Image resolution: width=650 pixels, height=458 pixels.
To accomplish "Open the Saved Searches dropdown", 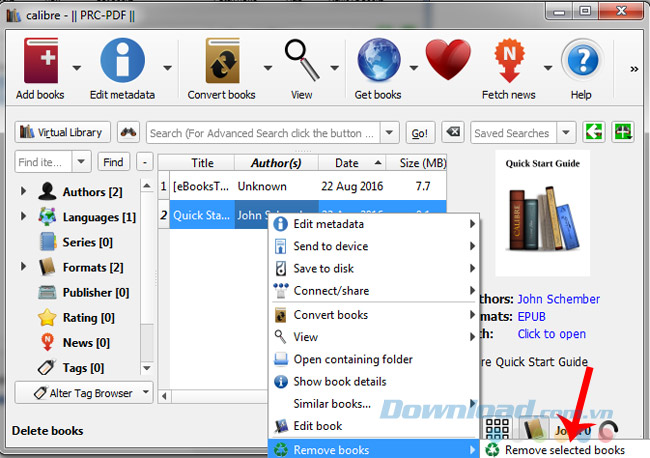I will (x=566, y=133).
